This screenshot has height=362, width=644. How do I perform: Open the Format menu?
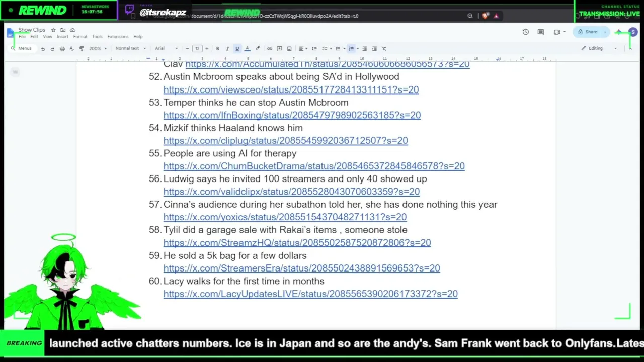tap(80, 37)
